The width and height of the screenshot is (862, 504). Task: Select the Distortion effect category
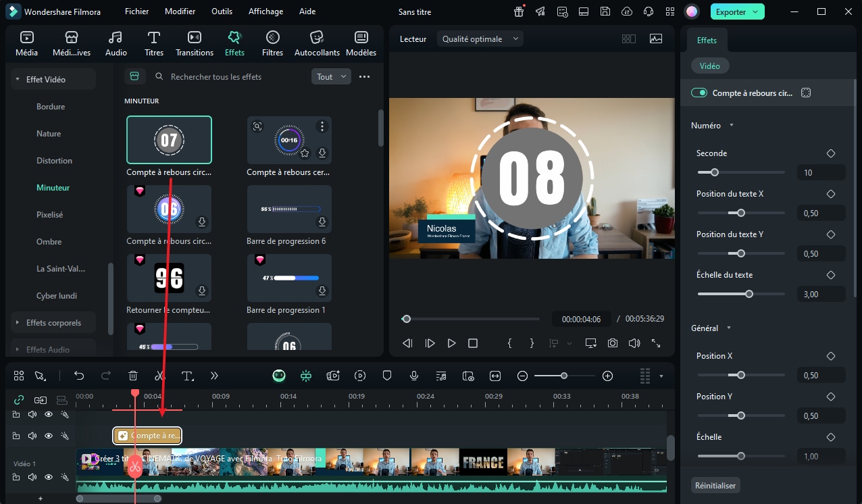click(54, 161)
